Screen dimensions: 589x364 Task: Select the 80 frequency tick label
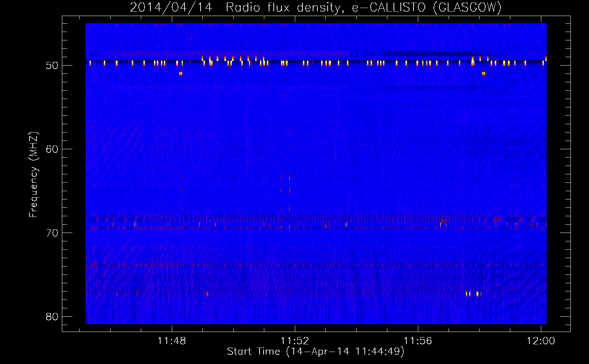tap(52, 317)
